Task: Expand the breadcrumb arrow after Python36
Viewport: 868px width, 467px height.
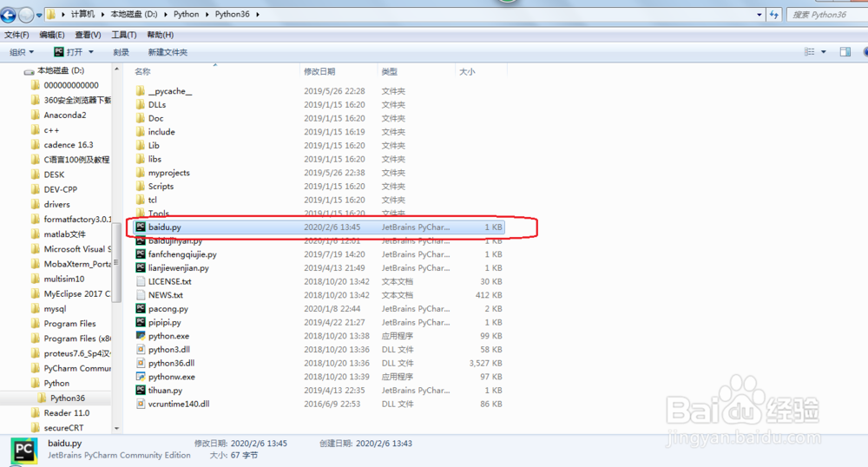Action: click(x=258, y=15)
